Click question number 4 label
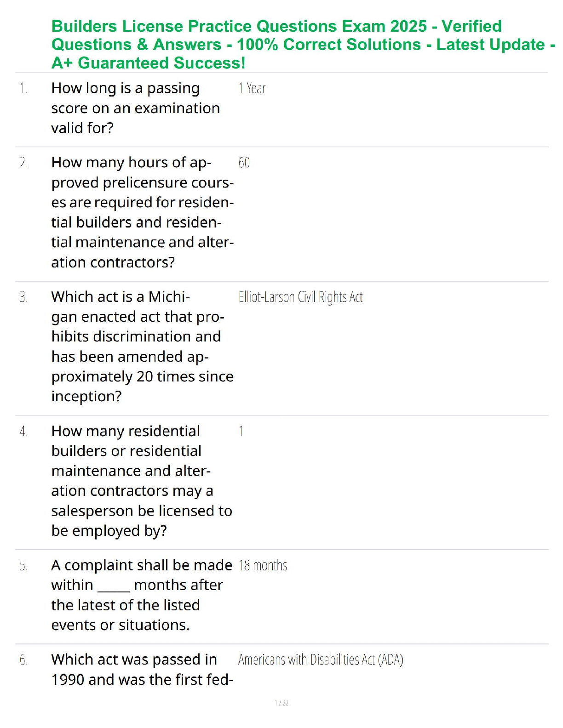This screenshot has height=728, width=563. (24, 432)
